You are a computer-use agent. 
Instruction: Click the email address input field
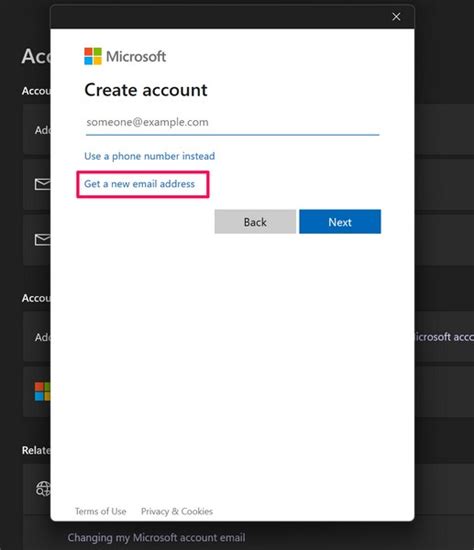click(232, 122)
